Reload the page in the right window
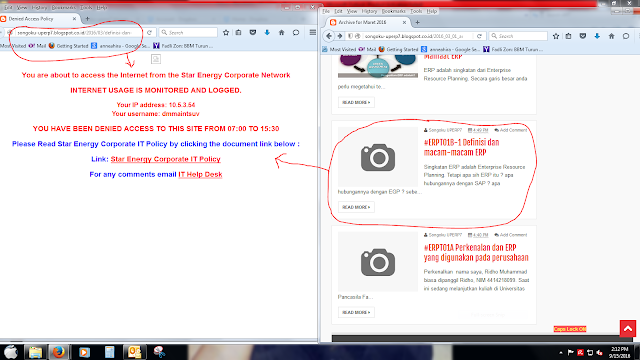The image size is (640, 360). click(479, 36)
